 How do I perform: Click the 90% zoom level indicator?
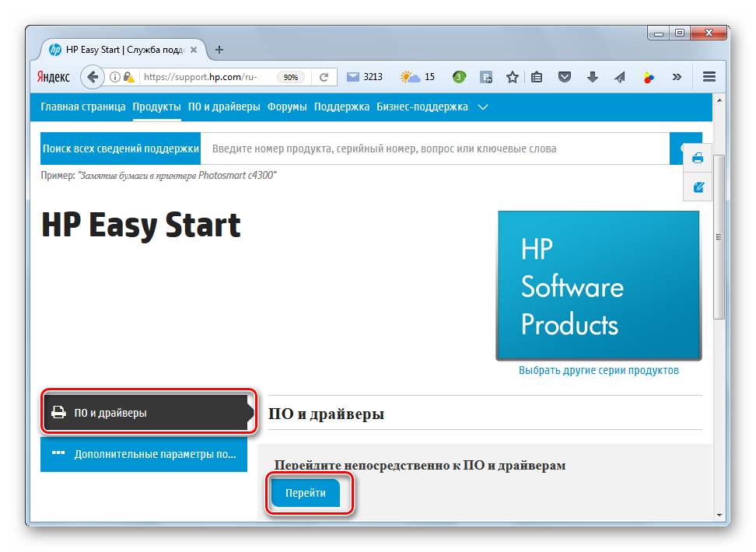point(291,77)
